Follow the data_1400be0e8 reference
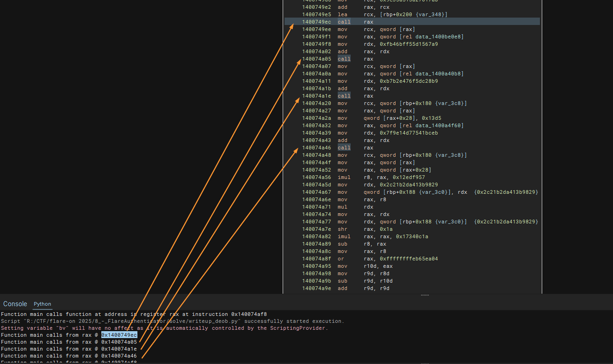This screenshot has height=364, width=613. 438,37
